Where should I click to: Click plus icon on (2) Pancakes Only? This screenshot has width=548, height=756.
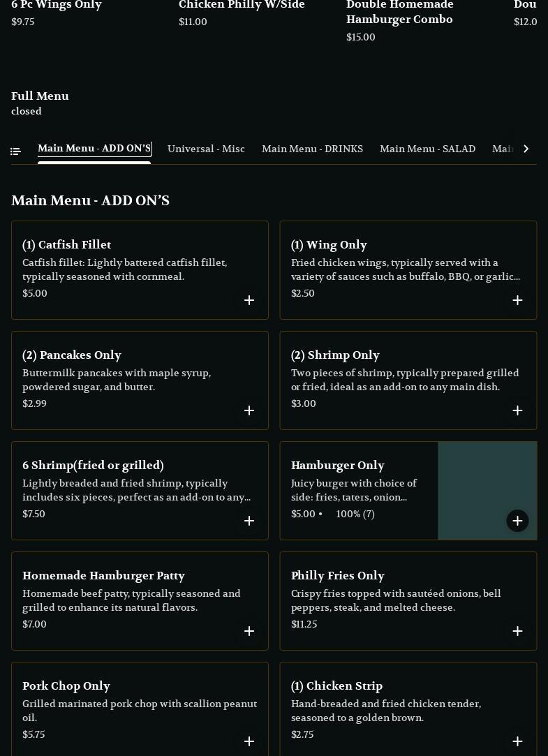[249, 410]
